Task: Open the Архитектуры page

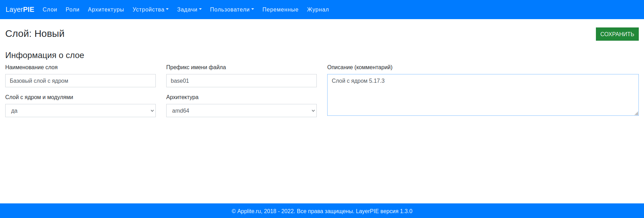Action: [x=106, y=9]
